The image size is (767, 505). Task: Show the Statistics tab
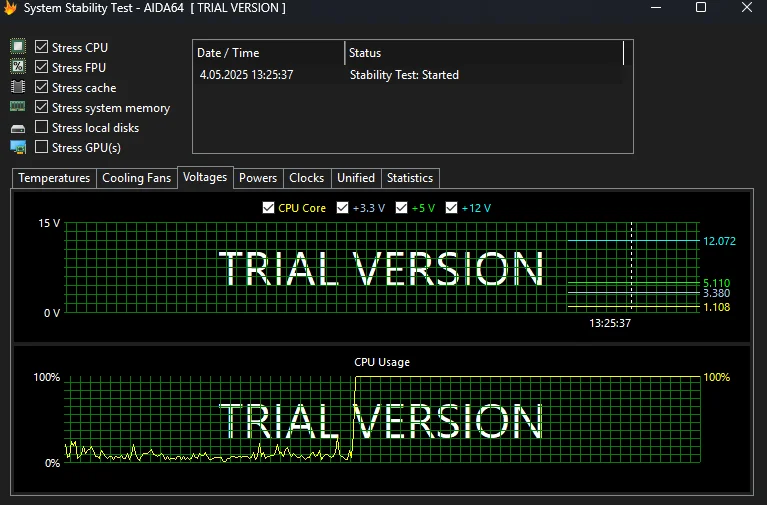point(410,178)
